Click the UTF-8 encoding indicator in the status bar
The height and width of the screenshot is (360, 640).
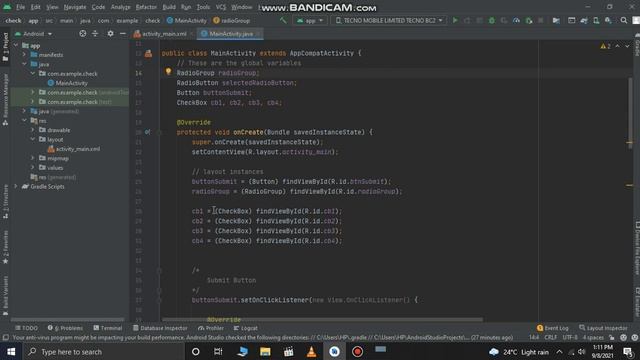(x=570, y=338)
